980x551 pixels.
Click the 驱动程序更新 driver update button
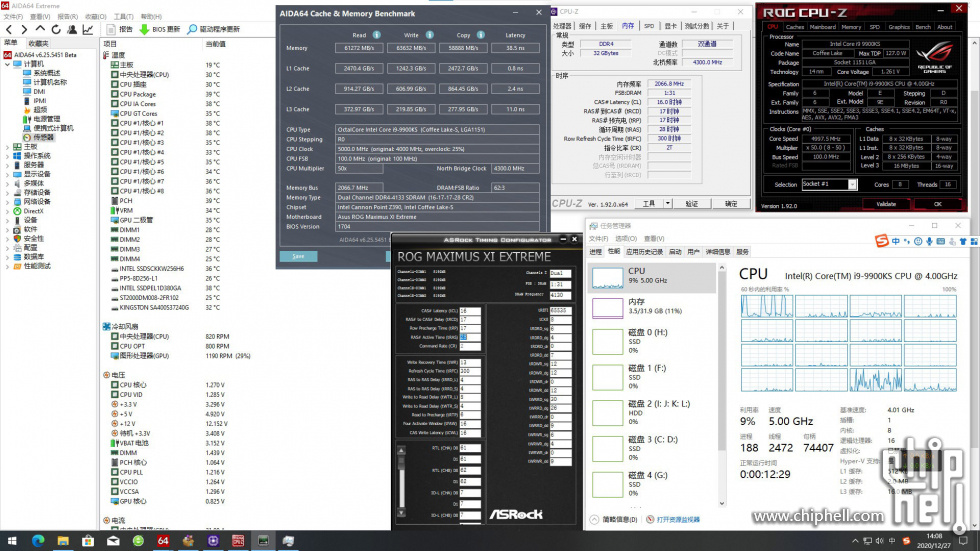click(x=213, y=29)
